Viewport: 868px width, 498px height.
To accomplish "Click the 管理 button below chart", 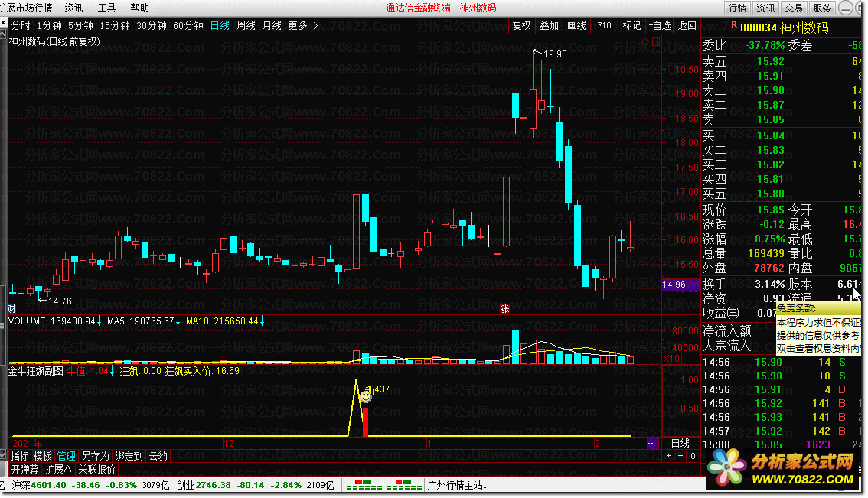I will click(x=66, y=456).
